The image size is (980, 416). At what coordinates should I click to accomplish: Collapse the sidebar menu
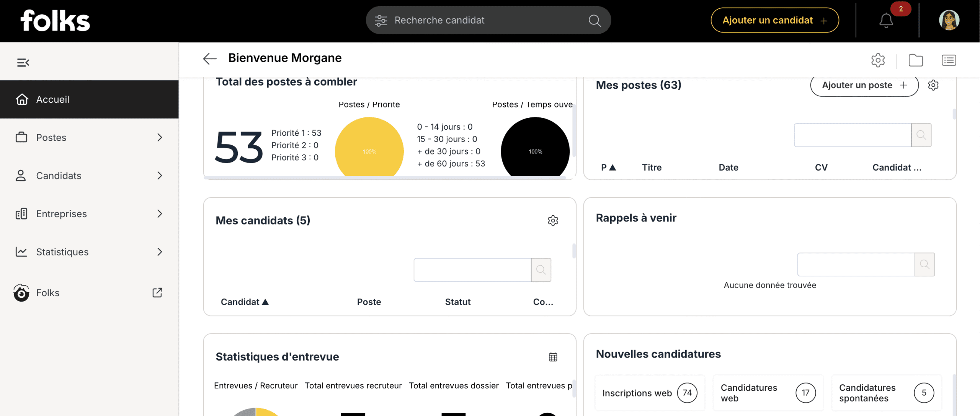23,62
